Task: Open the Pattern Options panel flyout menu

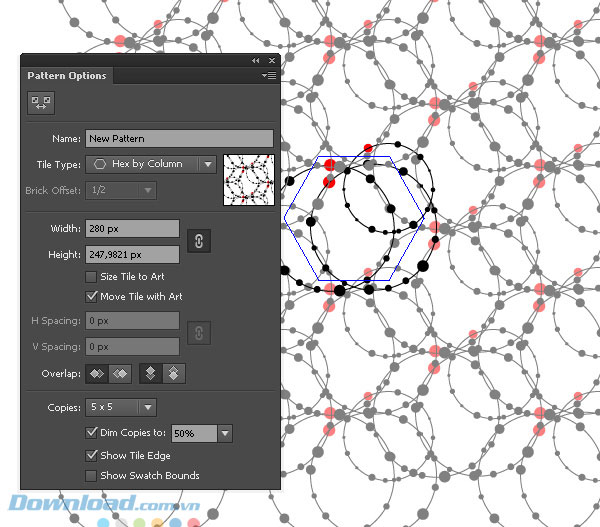Action: [x=269, y=76]
